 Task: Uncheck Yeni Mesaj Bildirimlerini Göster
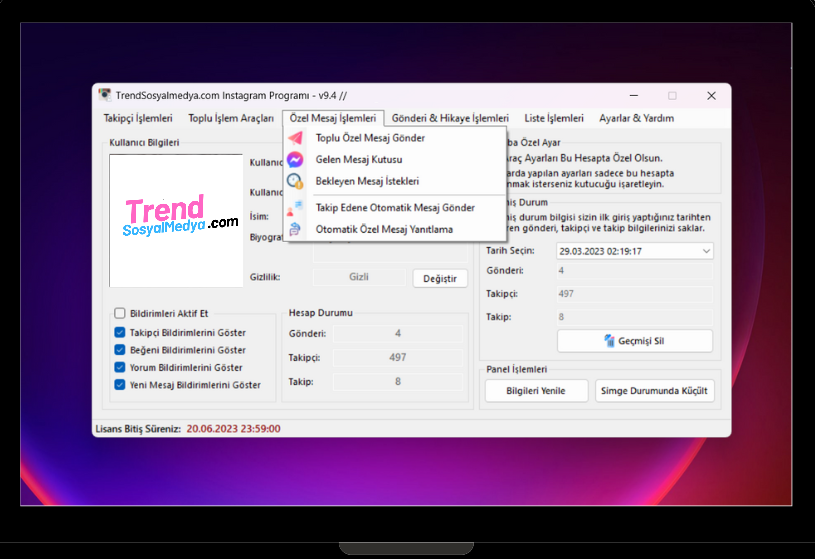click(120, 385)
